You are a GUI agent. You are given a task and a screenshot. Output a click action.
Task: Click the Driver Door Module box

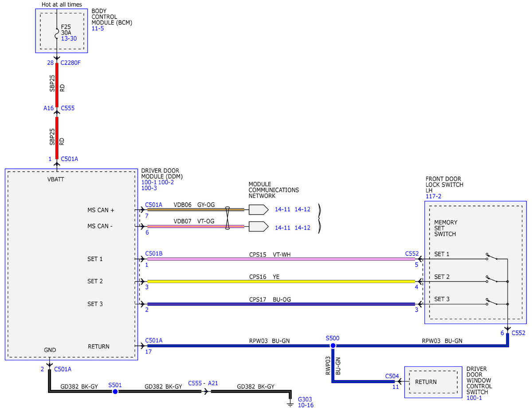(71, 264)
